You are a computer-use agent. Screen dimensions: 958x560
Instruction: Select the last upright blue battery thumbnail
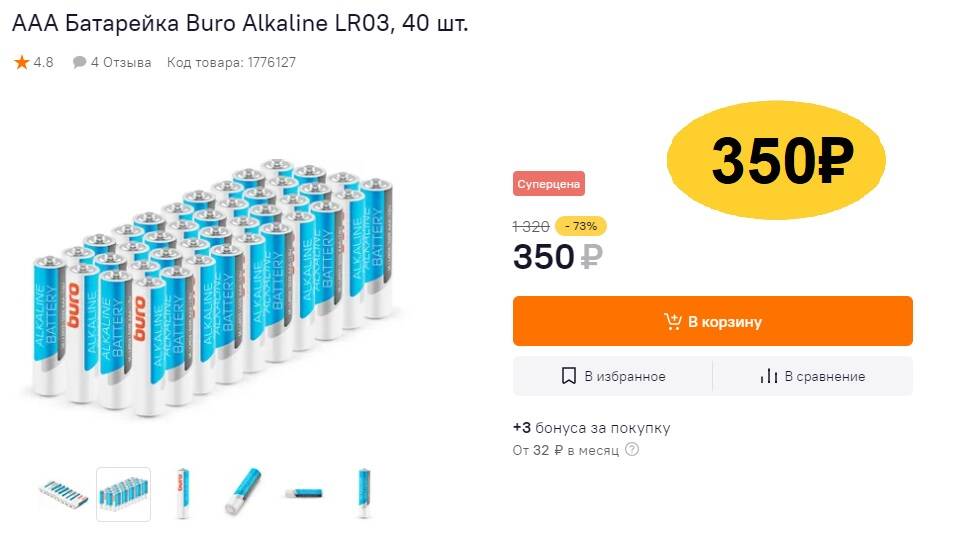pyautogui.click(x=363, y=494)
